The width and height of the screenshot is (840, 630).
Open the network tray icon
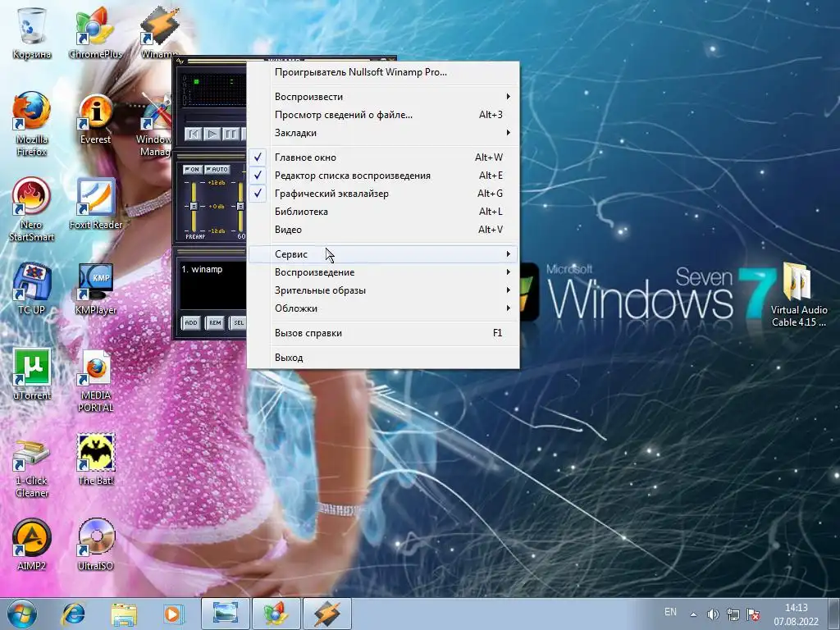[733, 614]
